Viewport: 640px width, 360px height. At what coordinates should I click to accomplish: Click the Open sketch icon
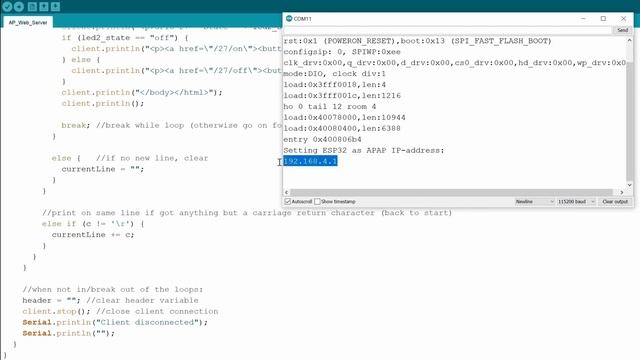[44, 7]
